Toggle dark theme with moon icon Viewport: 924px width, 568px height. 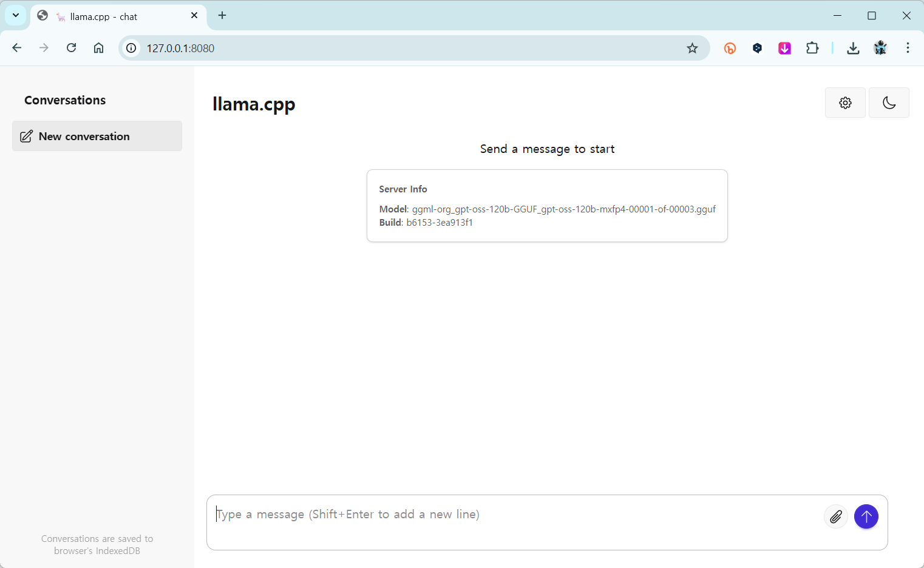pos(889,103)
